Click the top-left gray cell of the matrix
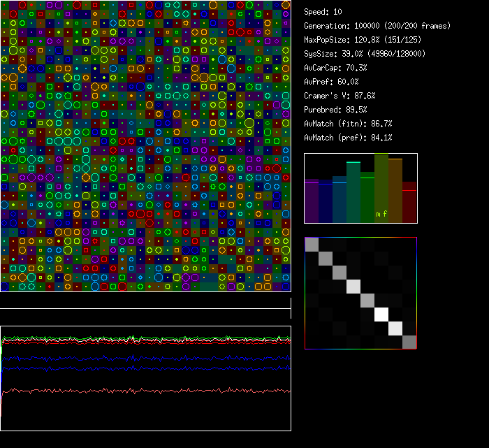This screenshot has height=448, width=489. click(x=312, y=245)
